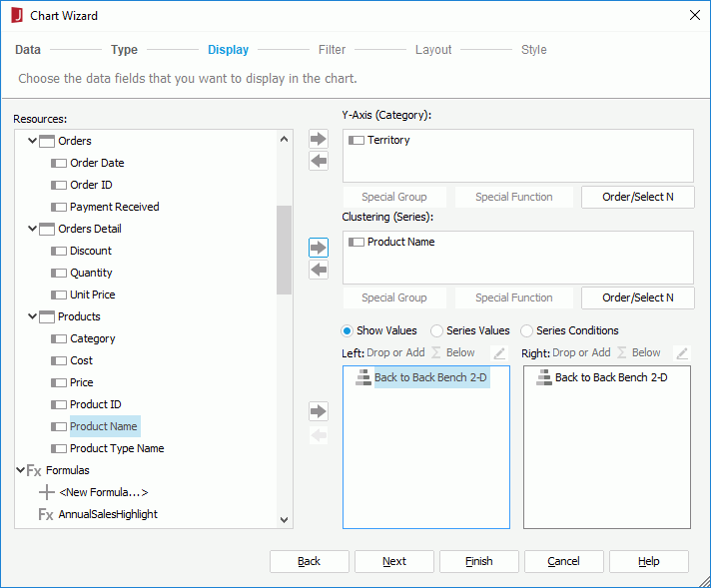Select Product Type Name field
Screen dimensions: 711x588
pos(117,449)
